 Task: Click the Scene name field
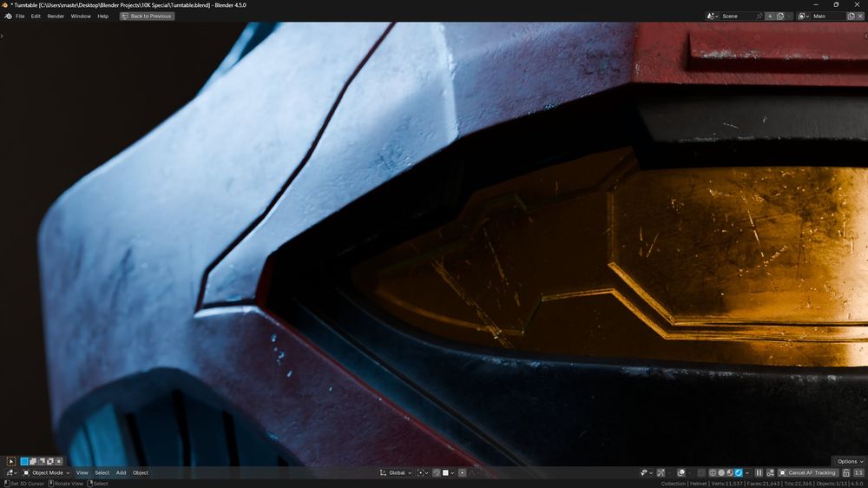click(x=737, y=16)
